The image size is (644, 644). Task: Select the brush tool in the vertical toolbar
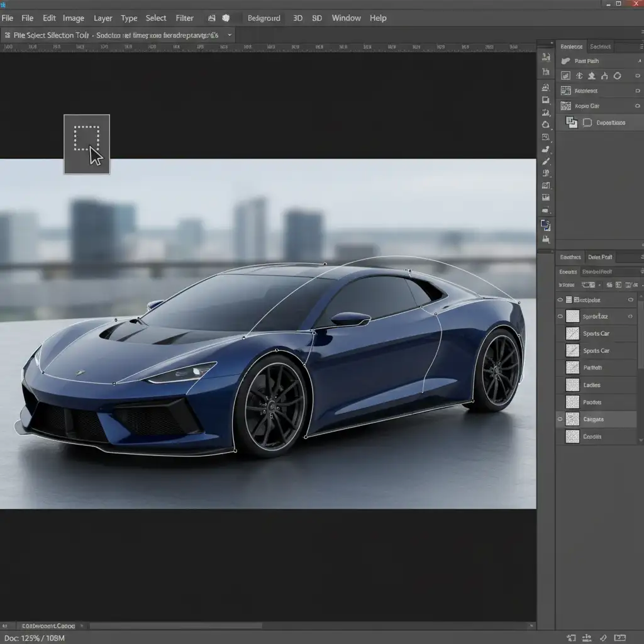(x=546, y=161)
